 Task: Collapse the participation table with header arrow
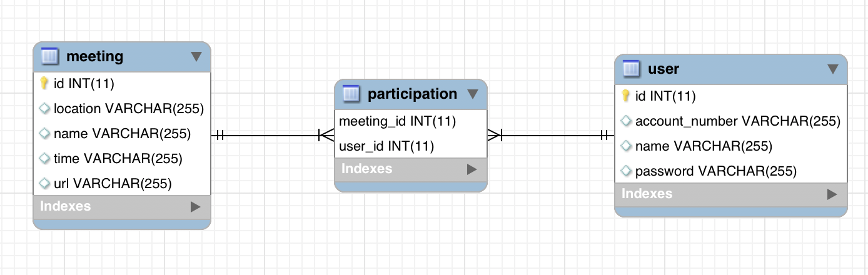pyautogui.click(x=472, y=94)
